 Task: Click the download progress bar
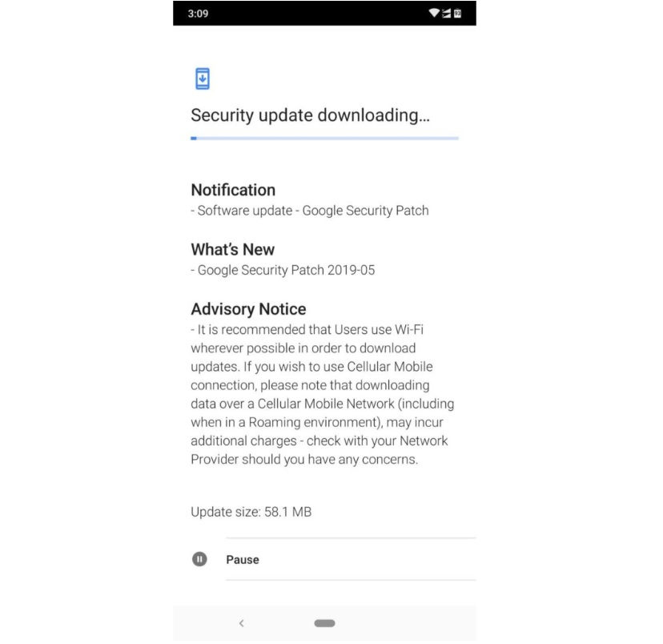324,139
